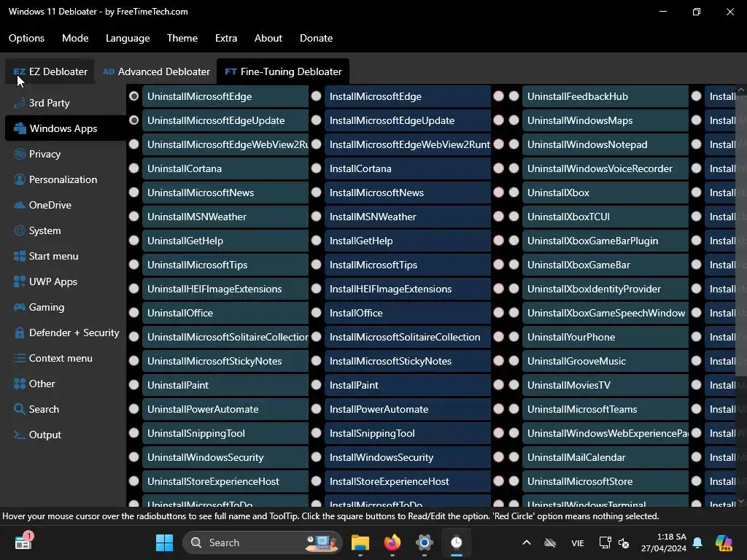Viewport: 747px width, 560px height.
Task: Open the Theme menu
Action: tap(182, 38)
